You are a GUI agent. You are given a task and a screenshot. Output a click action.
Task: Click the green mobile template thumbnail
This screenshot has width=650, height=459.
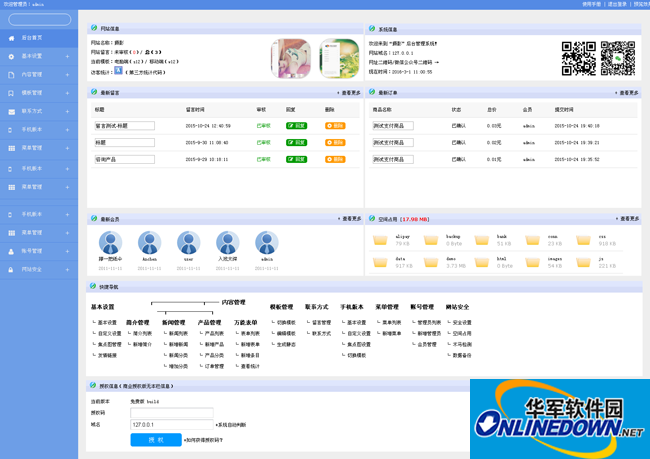pyautogui.click(x=339, y=58)
